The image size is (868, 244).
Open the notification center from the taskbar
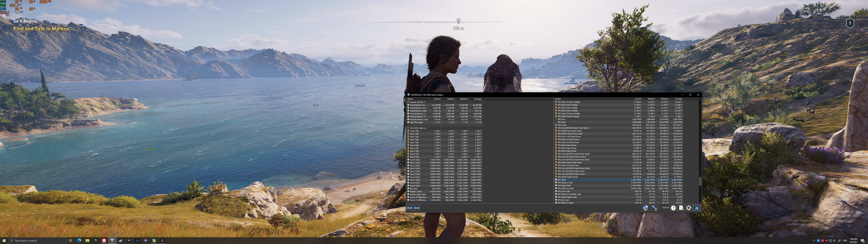click(862, 241)
